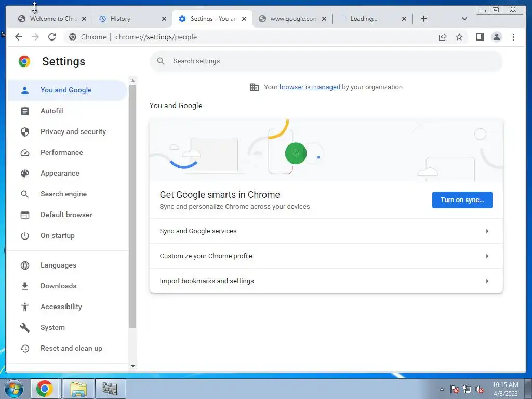The height and width of the screenshot is (399, 532).
Task: Open Appearance settings
Action: click(67, 173)
